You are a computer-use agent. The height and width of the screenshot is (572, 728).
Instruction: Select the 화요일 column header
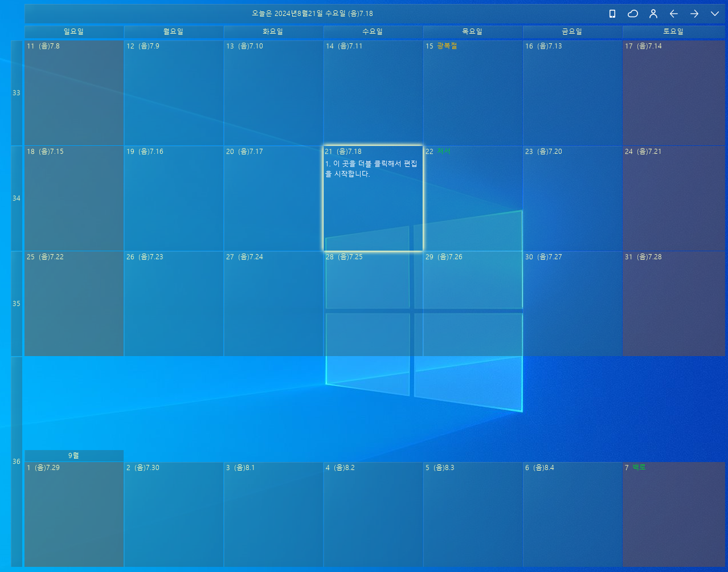click(x=273, y=32)
